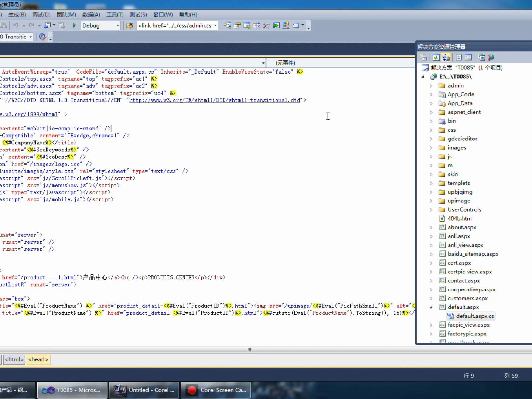Click the 列 59 status bar indicator
This screenshot has height=399, width=532.
[511, 376]
